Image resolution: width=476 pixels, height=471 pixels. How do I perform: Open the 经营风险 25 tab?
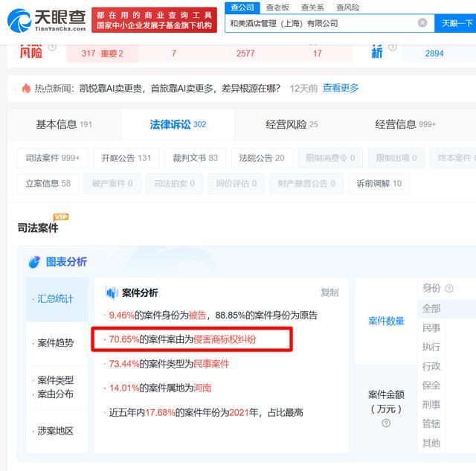point(292,124)
